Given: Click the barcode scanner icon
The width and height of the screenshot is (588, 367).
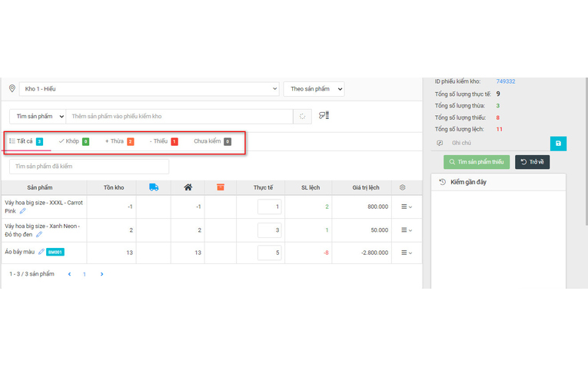Looking at the screenshot, I should coord(324,115).
